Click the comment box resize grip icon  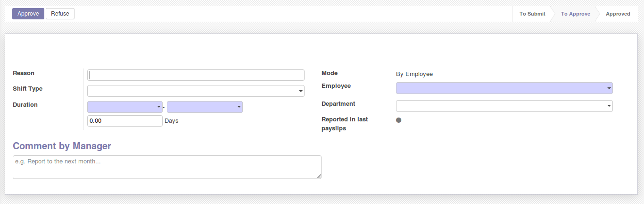pos(319,176)
